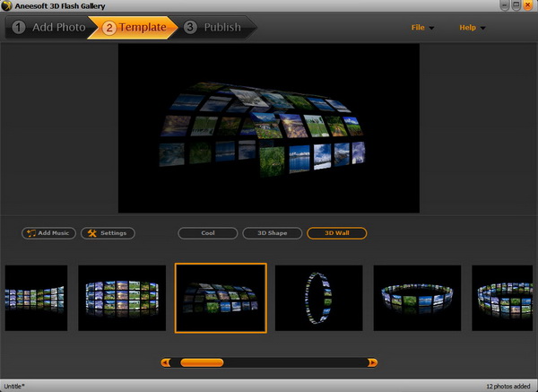Select the 3D Shape template category
Image resolution: width=538 pixels, height=392 pixels.
[272, 233]
